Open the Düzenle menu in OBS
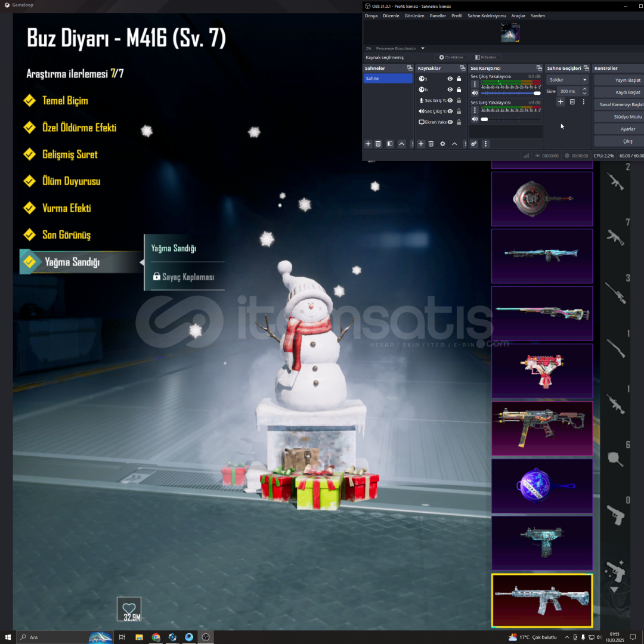 pos(391,16)
